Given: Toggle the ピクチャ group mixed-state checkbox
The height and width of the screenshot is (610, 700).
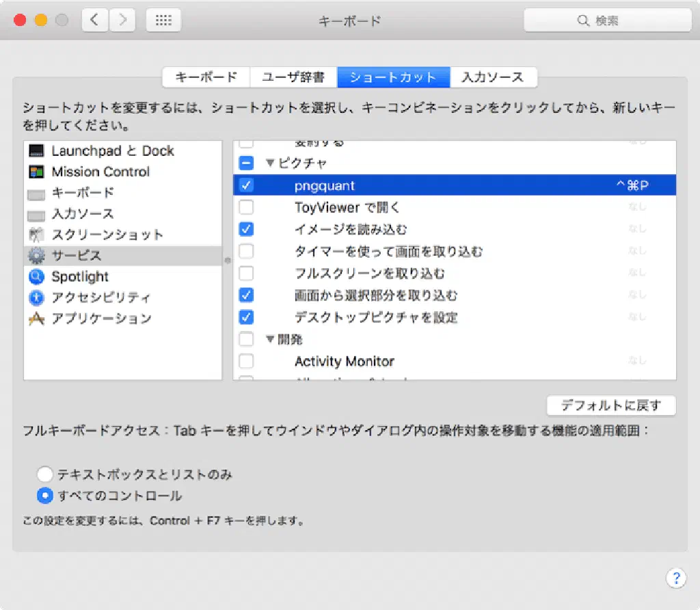Looking at the screenshot, I should pos(247,163).
